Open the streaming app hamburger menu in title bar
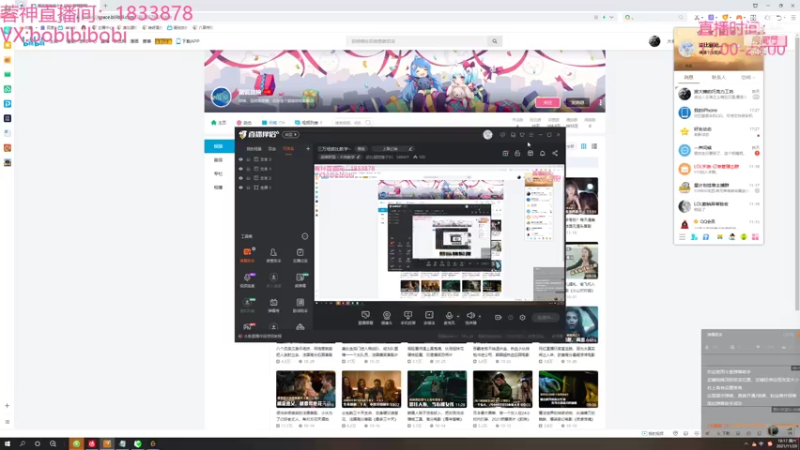Viewport: 800px width, 450px height. click(531, 135)
